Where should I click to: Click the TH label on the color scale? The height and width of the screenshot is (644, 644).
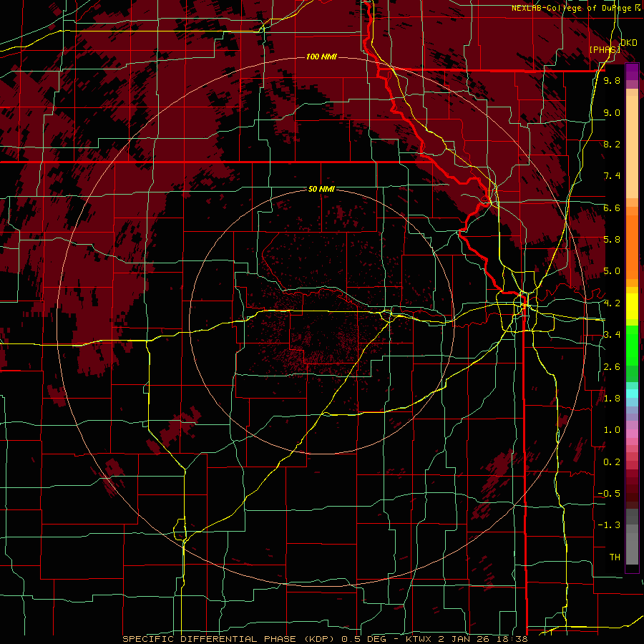point(615,557)
